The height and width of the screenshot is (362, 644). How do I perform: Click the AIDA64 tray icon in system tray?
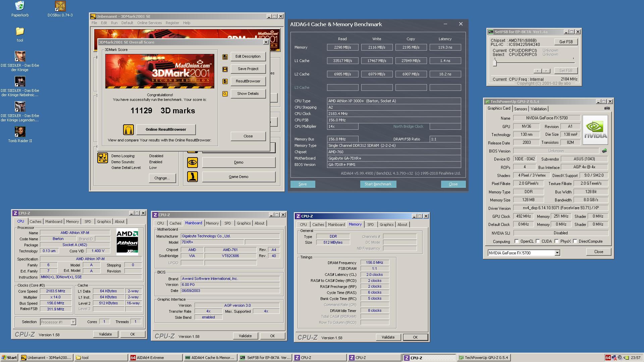click(608, 358)
